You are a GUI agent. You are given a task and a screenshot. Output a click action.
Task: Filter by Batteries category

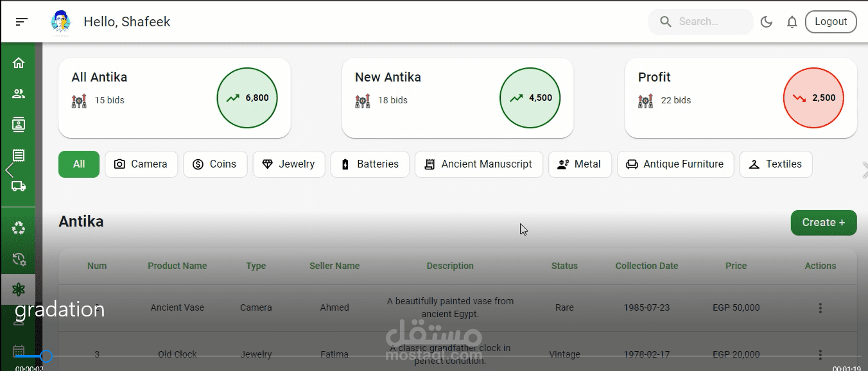(x=370, y=164)
